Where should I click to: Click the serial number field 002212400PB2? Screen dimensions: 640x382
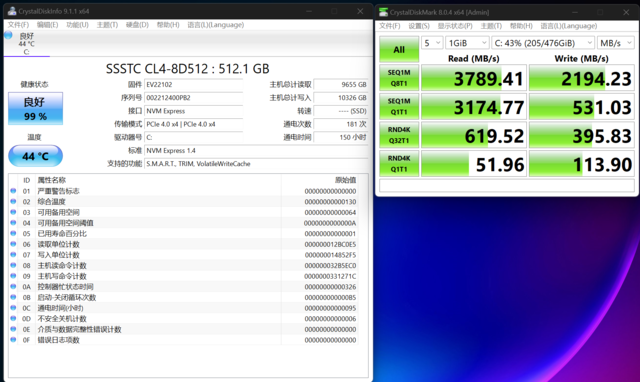(x=193, y=98)
